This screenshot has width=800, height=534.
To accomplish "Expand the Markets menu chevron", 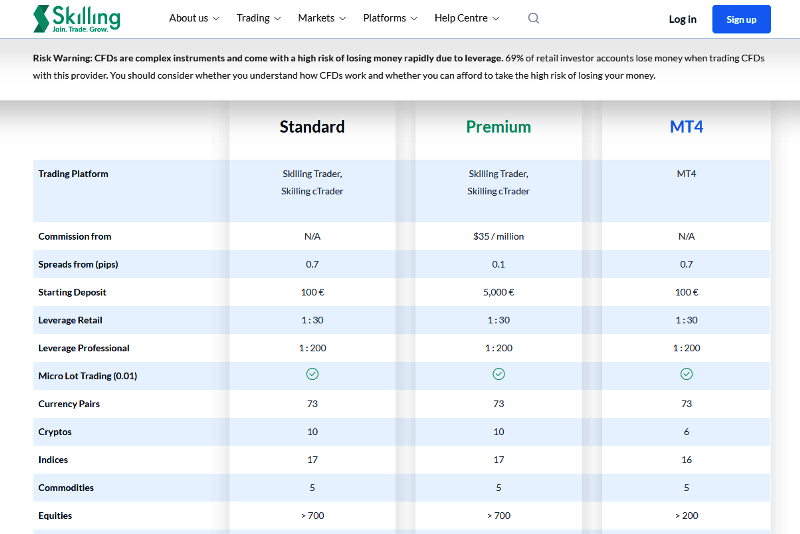I will tap(342, 19).
